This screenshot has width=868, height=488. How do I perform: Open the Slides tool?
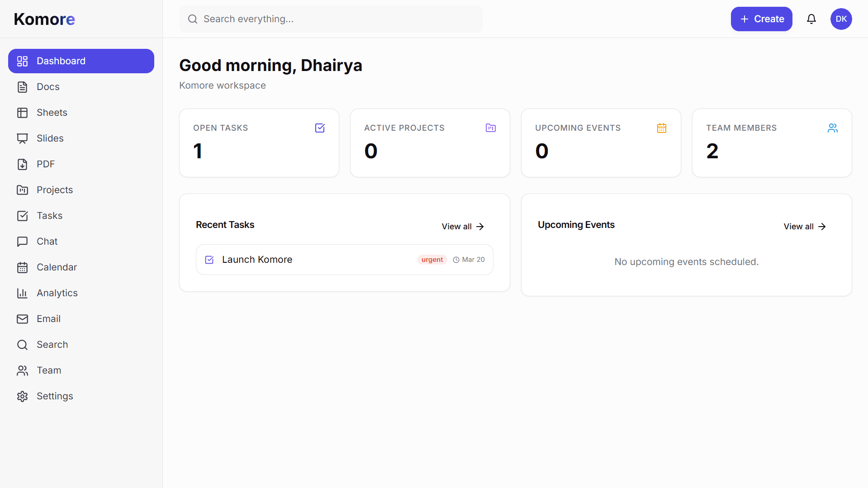[50, 138]
